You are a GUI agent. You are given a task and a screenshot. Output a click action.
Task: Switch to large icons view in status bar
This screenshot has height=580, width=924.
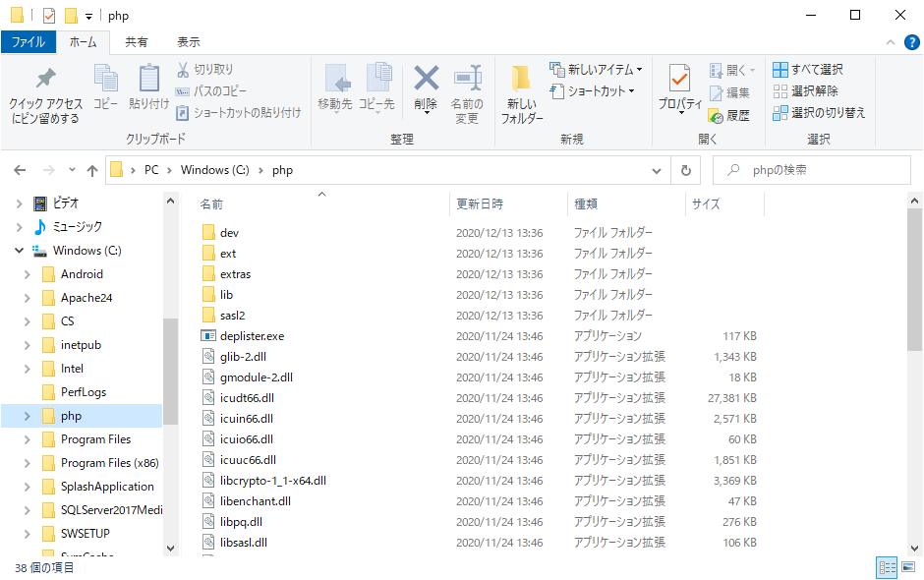[910, 567]
